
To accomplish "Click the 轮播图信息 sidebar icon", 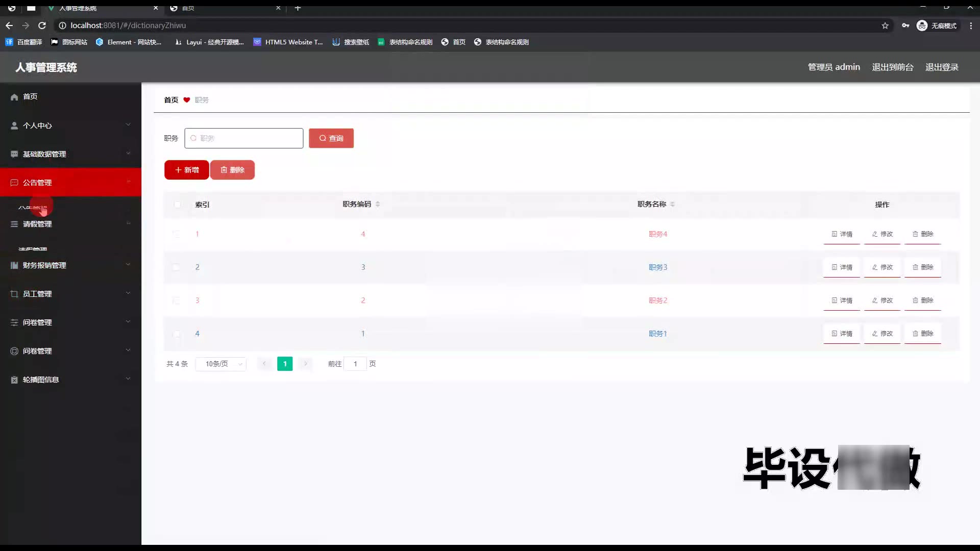I will pos(14,380).
